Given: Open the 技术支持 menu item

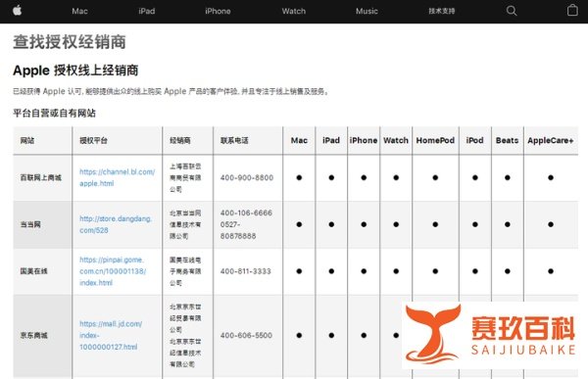Looking at the screenshot, I should (442, 11).
